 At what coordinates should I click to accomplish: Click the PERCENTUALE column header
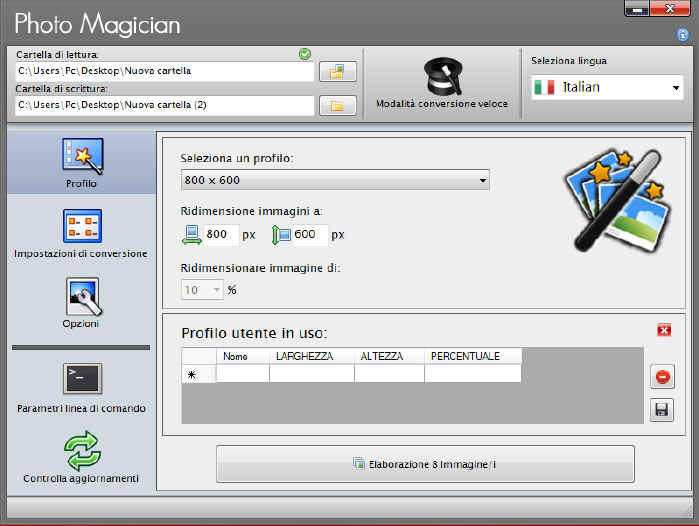(x=473, y=356)
